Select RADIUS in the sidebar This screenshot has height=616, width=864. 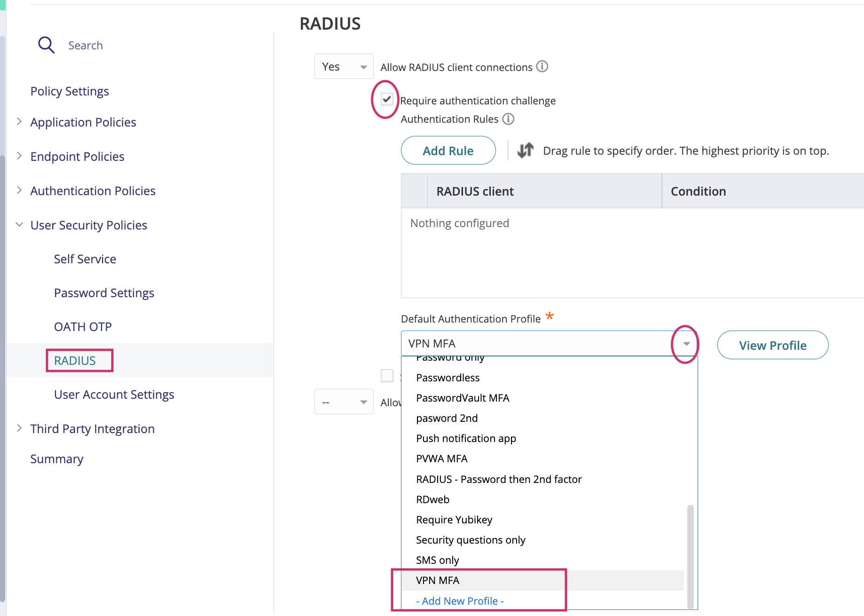(x=79, y=360)
